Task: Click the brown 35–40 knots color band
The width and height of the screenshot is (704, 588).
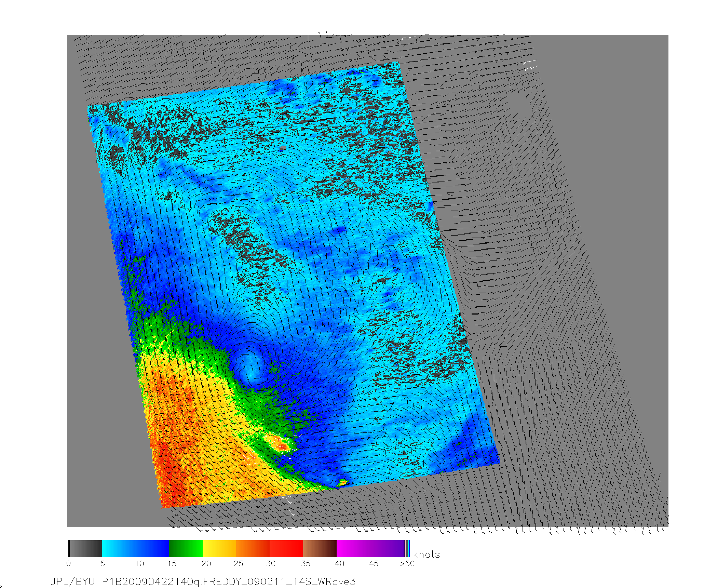Action: (x=320, y=549)
